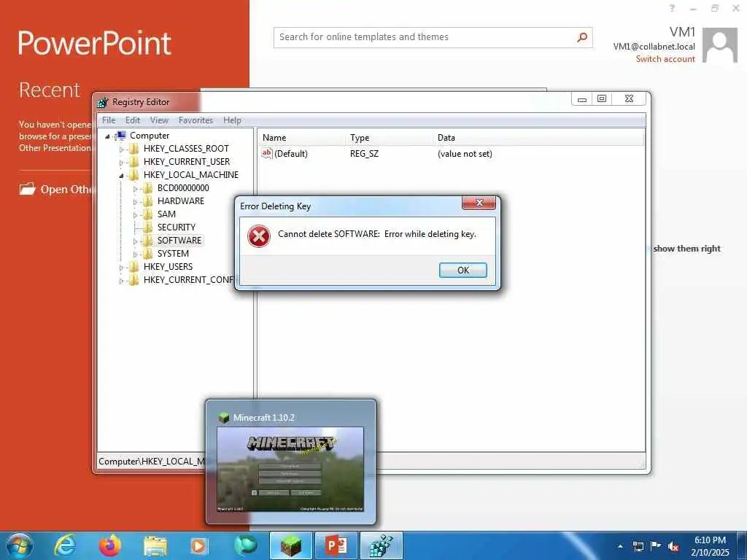Select the HKEY_CLASSES_ROOT folder icon
The width and height of the screenshot is (747, 560).
click(134, 149)
